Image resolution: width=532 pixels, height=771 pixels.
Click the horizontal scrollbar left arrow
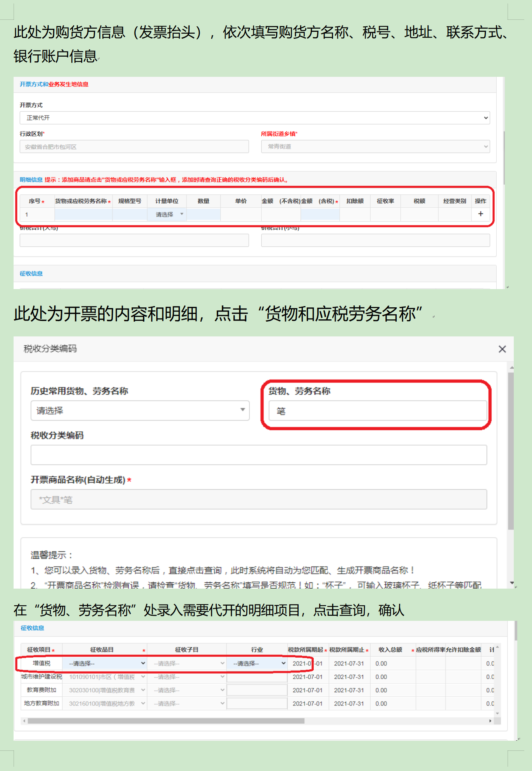click(24, 721)
